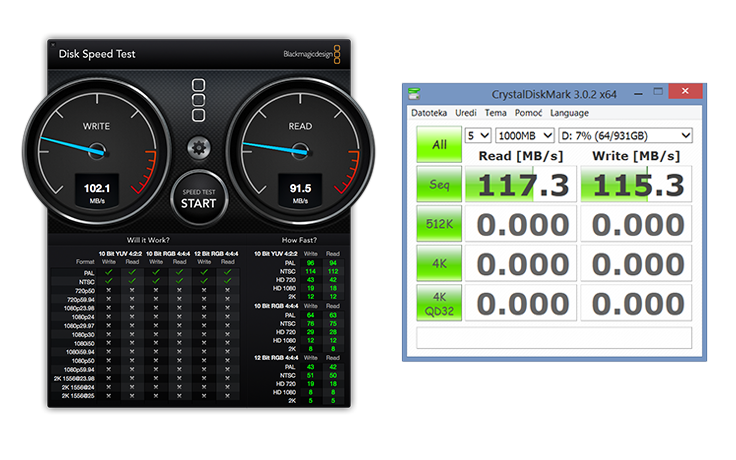Click the CrystalDiskMark 3.0.2 x64 title text
This screenshot has width=736, height=460.
554,94
